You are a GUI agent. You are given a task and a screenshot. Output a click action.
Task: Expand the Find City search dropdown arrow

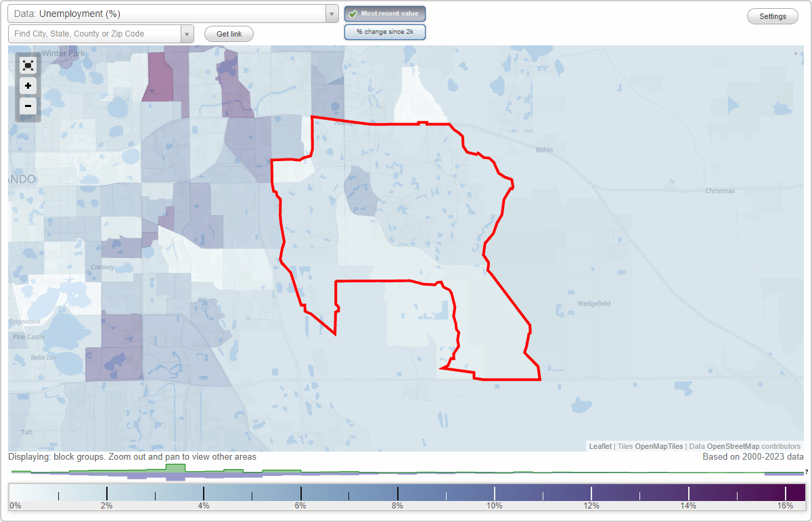187,33
